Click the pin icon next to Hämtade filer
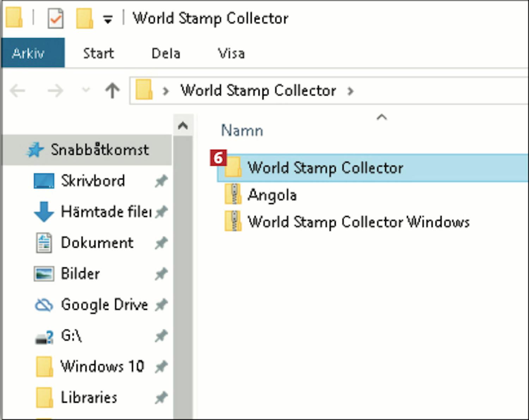The image size is (529, 420). point(161,212)
